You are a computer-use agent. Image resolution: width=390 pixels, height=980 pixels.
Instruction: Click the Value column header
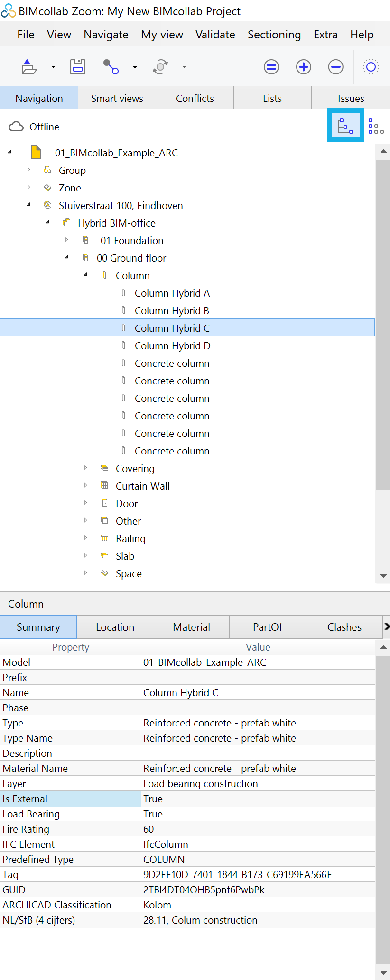point(258,647)
